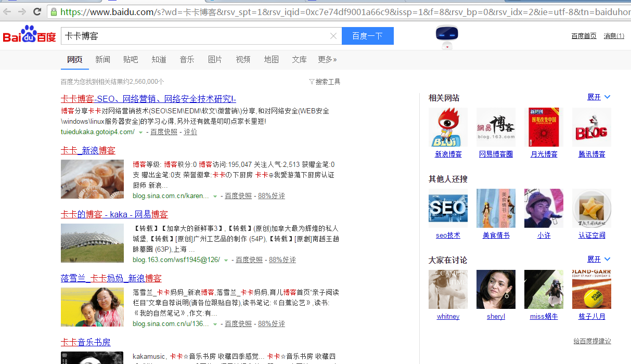Click the SEO技术 image icon

(448, 209)
